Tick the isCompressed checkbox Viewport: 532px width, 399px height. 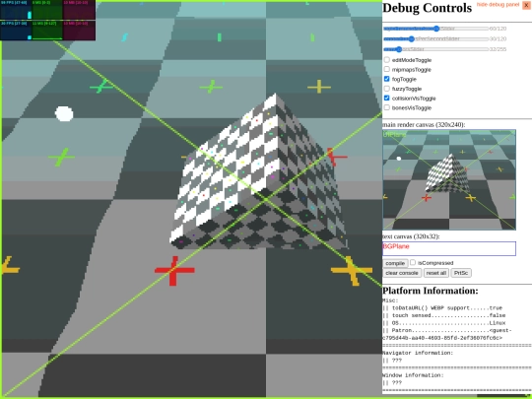413,262
